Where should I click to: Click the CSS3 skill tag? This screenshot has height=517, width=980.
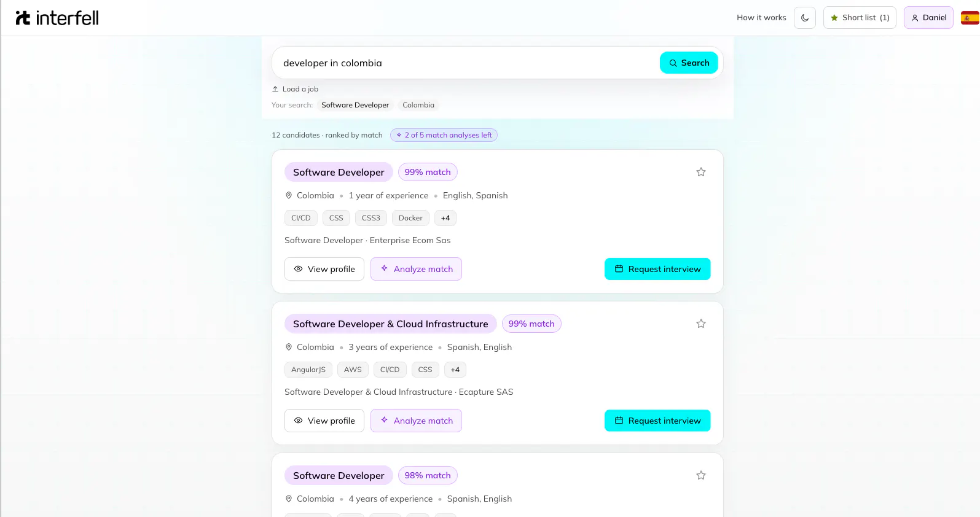tap(371, 218)
